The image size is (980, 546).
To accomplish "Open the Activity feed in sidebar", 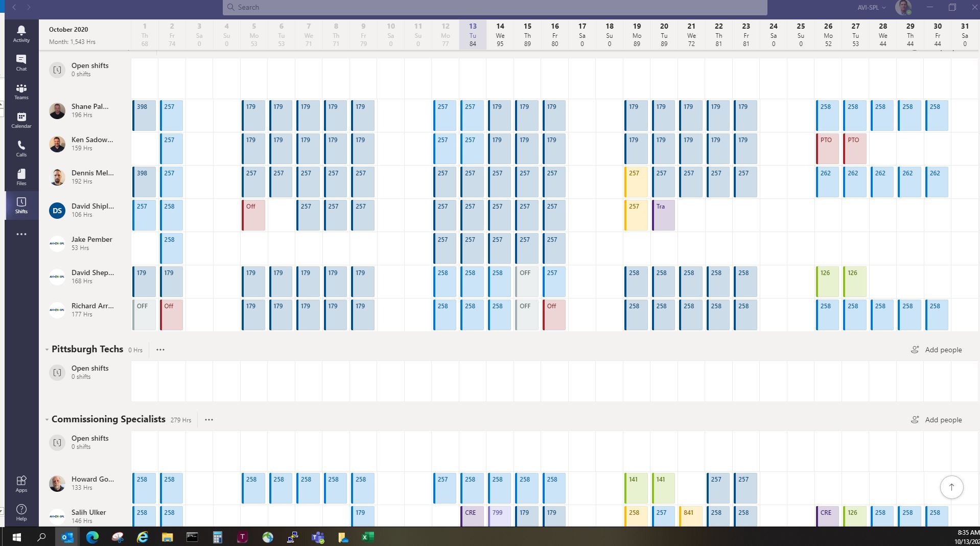I will tap(21, 34).
